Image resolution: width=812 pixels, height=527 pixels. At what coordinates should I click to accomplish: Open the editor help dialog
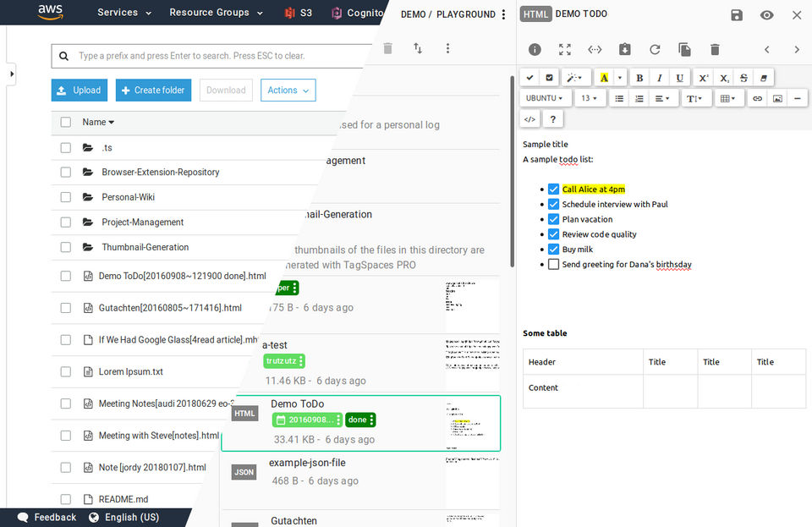tap(553, 119)
